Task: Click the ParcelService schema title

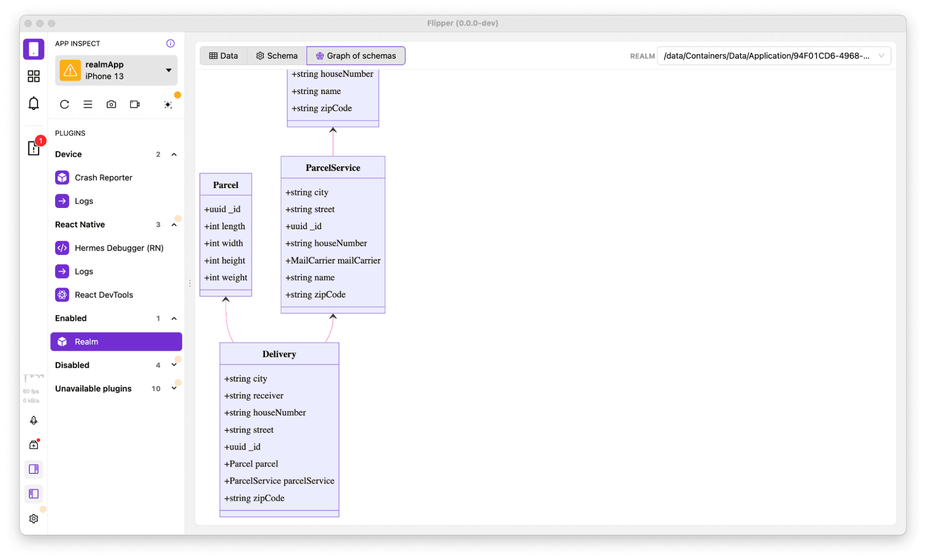Action: 333,168
